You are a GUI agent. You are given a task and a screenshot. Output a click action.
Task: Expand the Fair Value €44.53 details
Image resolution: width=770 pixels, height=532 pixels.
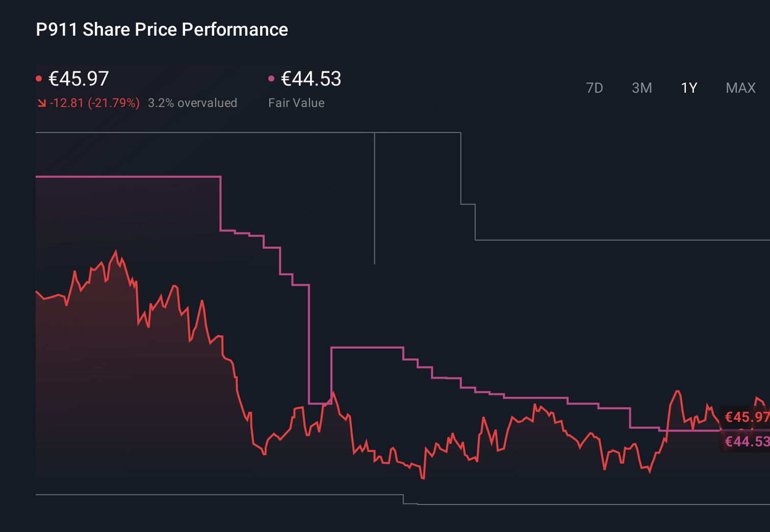tap(311, 79)
